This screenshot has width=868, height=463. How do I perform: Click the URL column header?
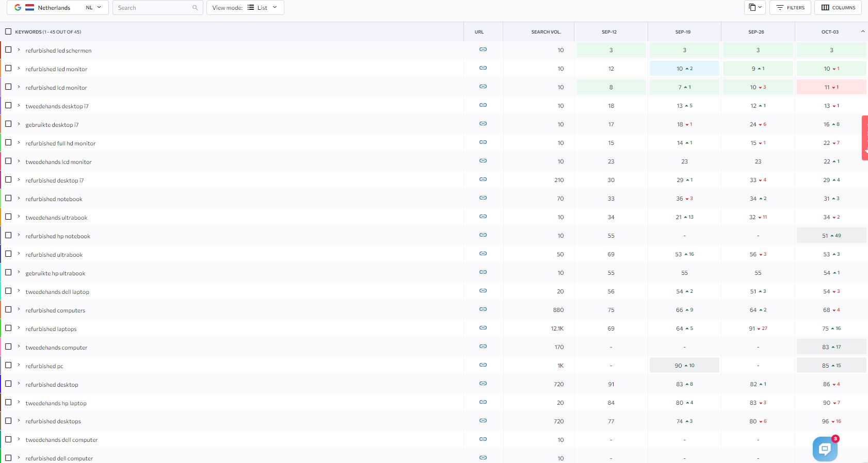(479, 32)
